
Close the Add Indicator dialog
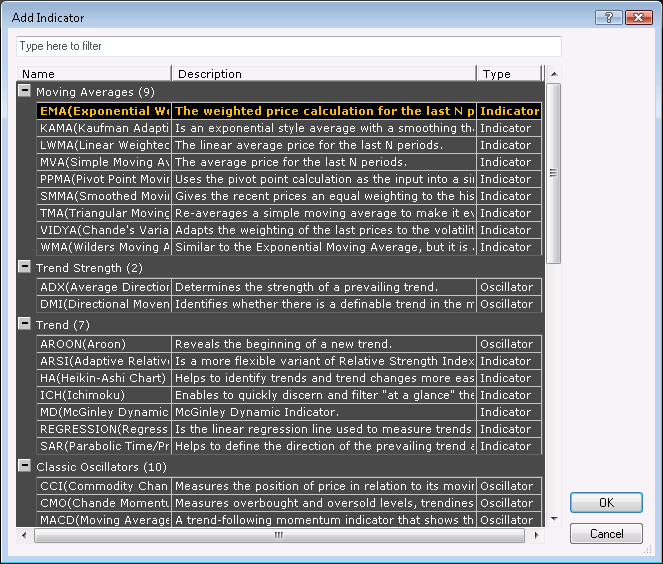tap(638, 17)
